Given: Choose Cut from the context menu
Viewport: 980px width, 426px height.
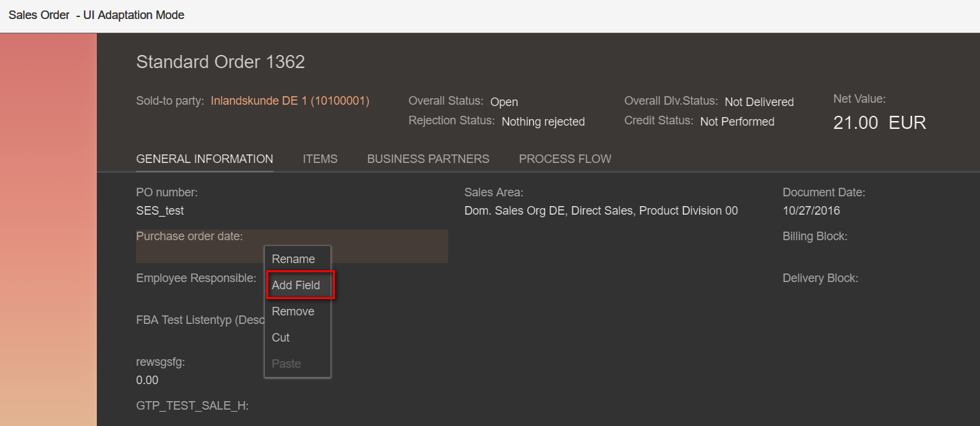Looking at the screenshot, I should coord(281,338).
